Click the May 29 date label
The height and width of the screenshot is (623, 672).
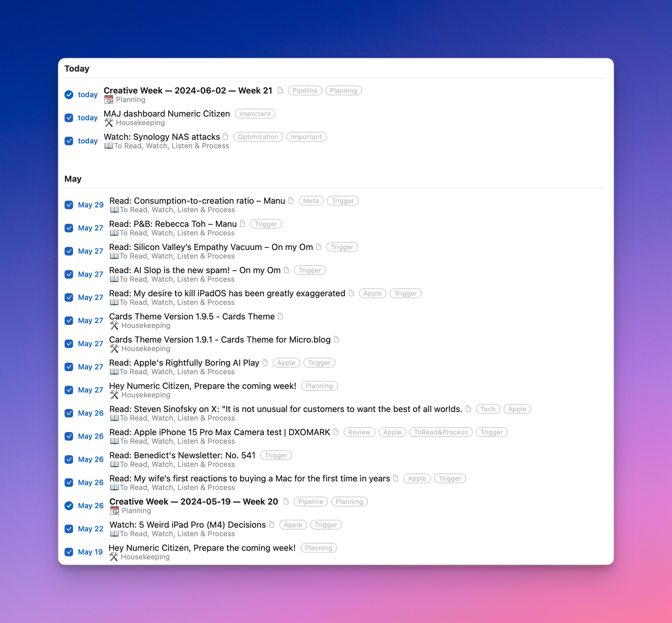90,205
